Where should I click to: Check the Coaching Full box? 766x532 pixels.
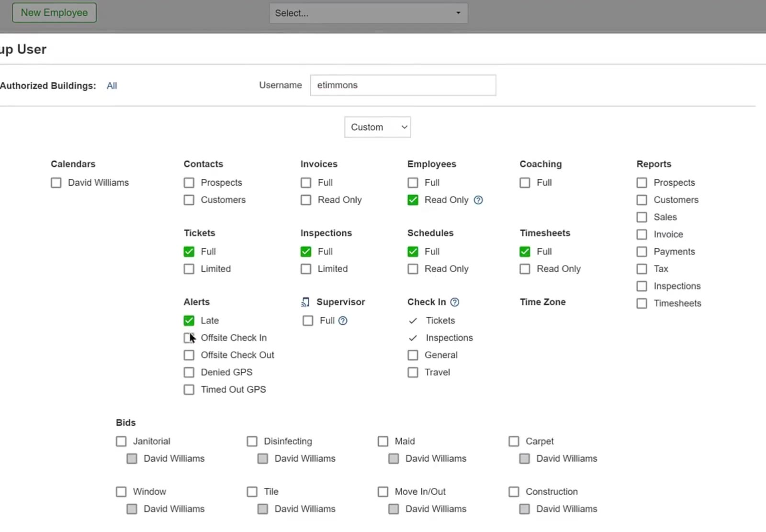pyautogui.click(x=525, y=183)
